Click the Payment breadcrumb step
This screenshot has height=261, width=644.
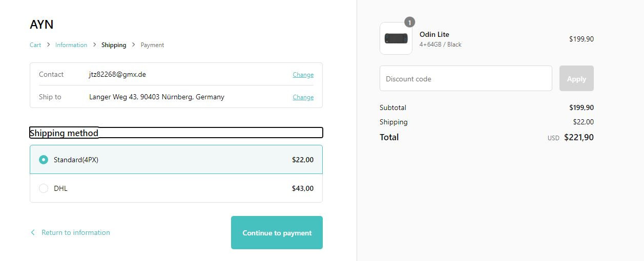pyautogui.click(x=153, y=45)
